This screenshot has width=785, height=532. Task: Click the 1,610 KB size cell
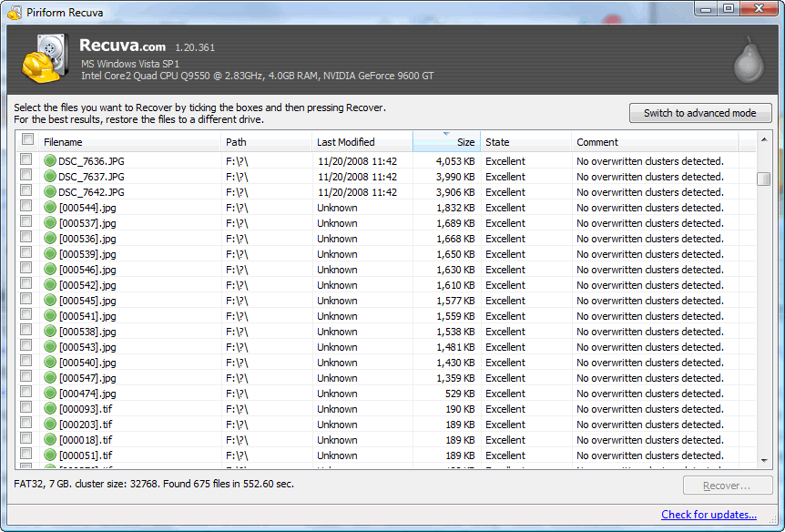click(x=455, y=285)
